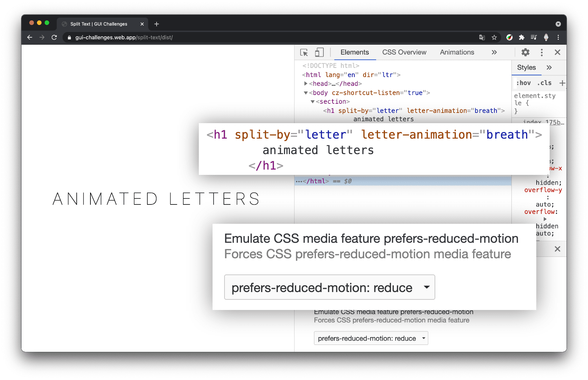Expand the head element in the DOM tree

point(306,83)
